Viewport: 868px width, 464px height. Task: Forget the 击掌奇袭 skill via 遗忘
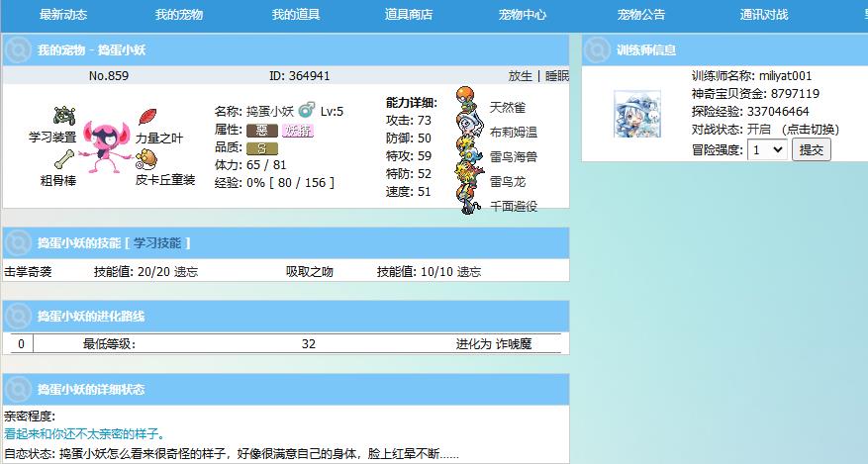coord(186,271)
